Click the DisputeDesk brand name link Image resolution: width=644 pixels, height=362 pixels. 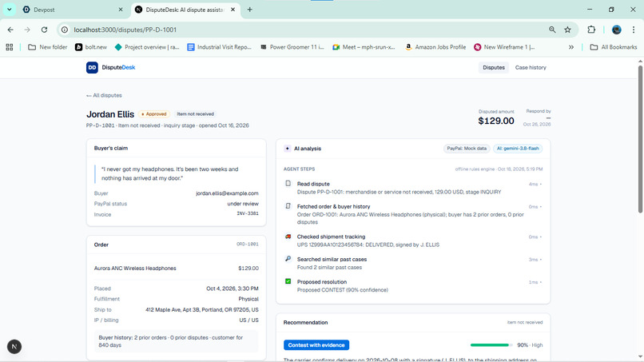(x=118, y=67)
